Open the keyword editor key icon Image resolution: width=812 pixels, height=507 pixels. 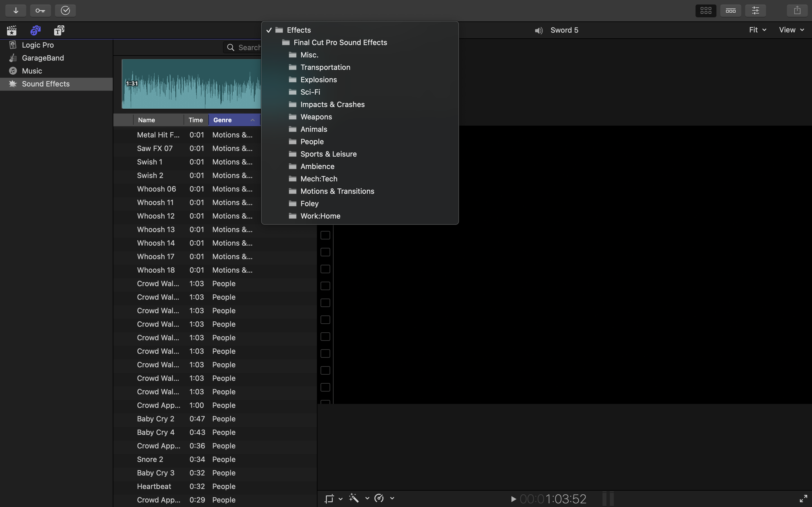pyautogui.click(x=40, y=10)
